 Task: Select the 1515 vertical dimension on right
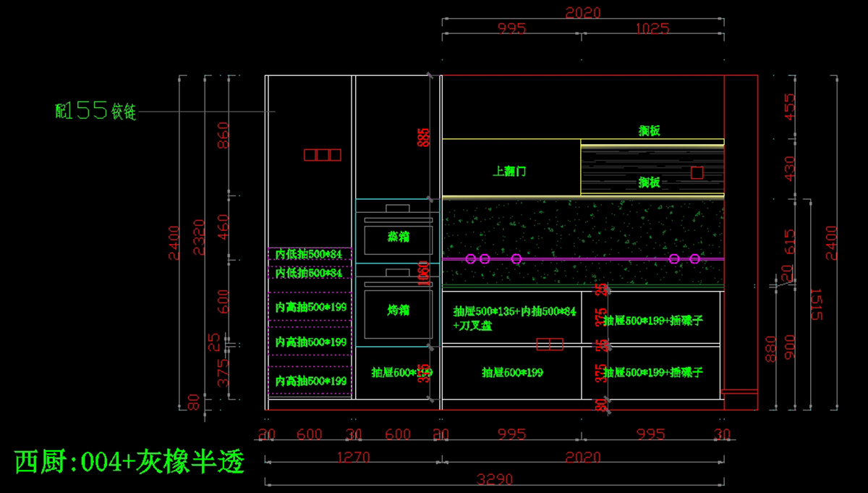tap(815, 304)
